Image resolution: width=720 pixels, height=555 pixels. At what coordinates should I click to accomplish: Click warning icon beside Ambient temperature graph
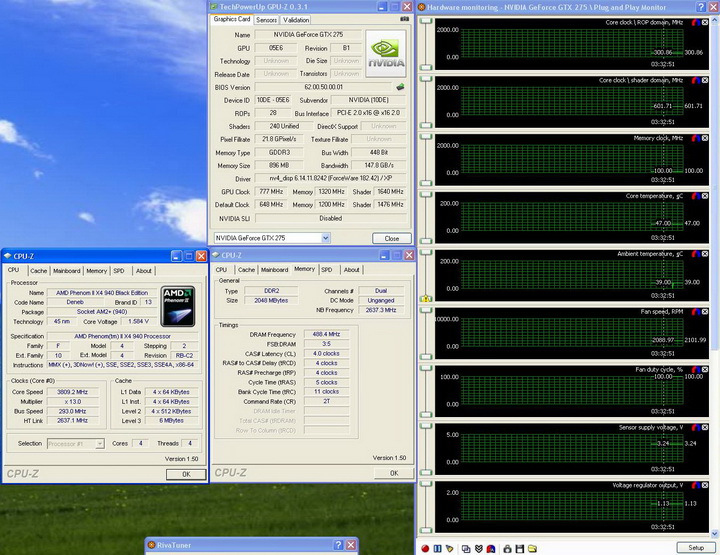point(426,298)
